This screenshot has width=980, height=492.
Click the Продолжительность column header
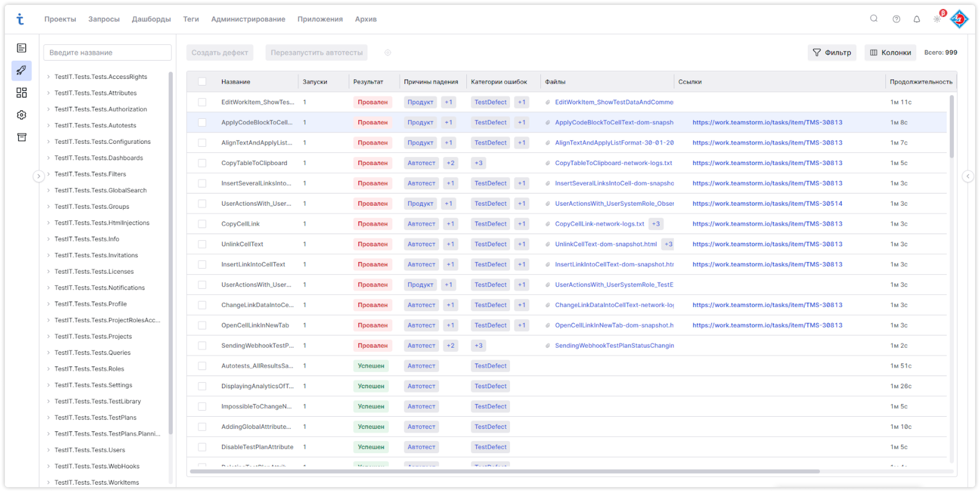click(x=921, y=82)
